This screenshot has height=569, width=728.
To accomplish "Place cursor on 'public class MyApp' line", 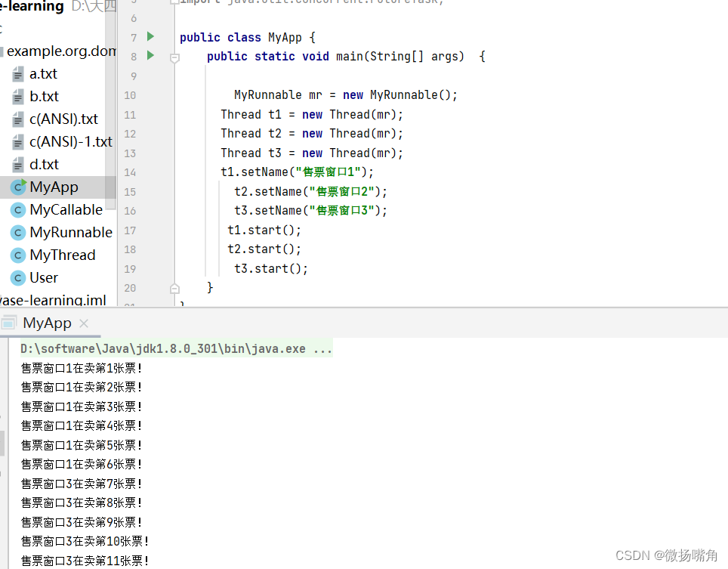I will click(x=248, y=38).
